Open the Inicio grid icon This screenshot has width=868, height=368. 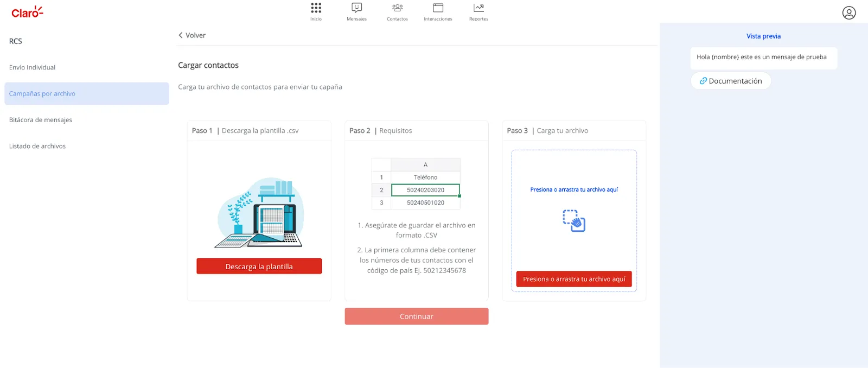316,8
